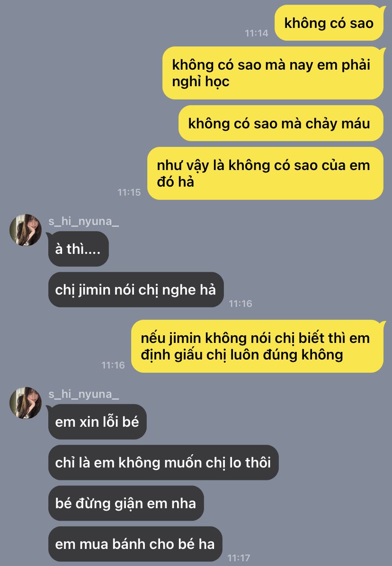Viewport: 392px width, 566px height.
Task: Select the 'bé đừng giận em nha' bubble
Action: click(126, 503)
